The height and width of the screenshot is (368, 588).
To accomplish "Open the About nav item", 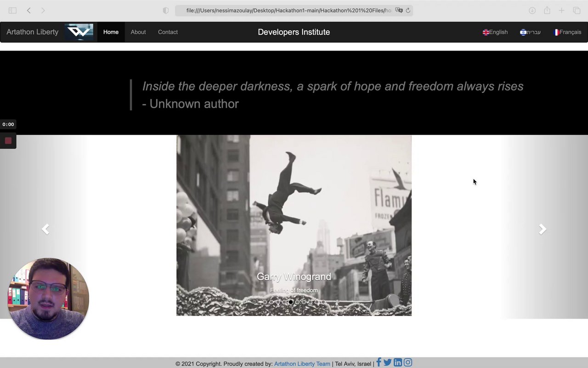I will click(138, 32).
